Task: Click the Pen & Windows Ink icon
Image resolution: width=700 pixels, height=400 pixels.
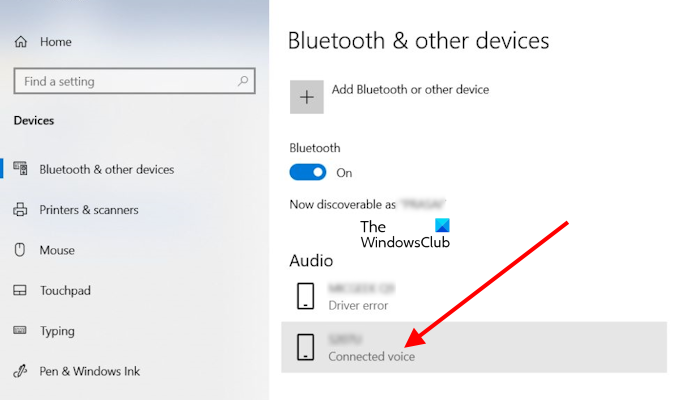Action: pyautogui.click(x=20, y=371)
